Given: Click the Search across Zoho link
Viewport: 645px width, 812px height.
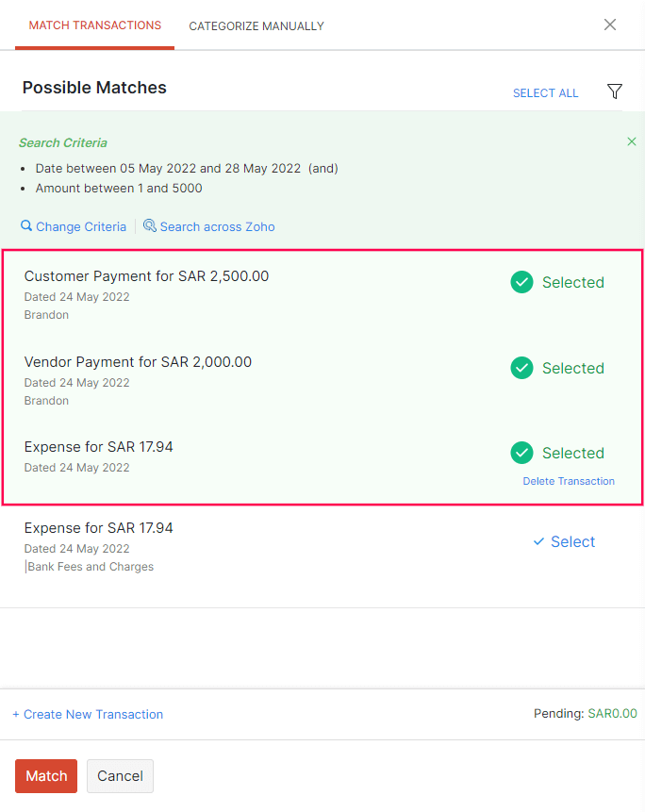Looking at the screenshot, I should click(x=216, y=226).
